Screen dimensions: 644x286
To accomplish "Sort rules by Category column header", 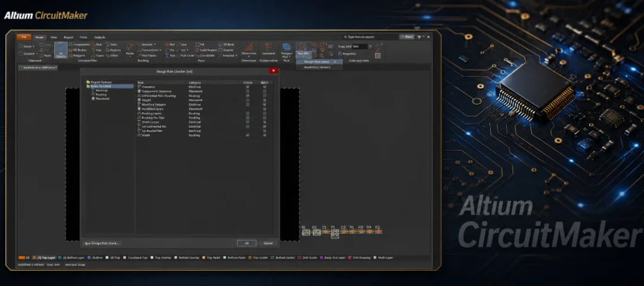I will click(194, 82).
